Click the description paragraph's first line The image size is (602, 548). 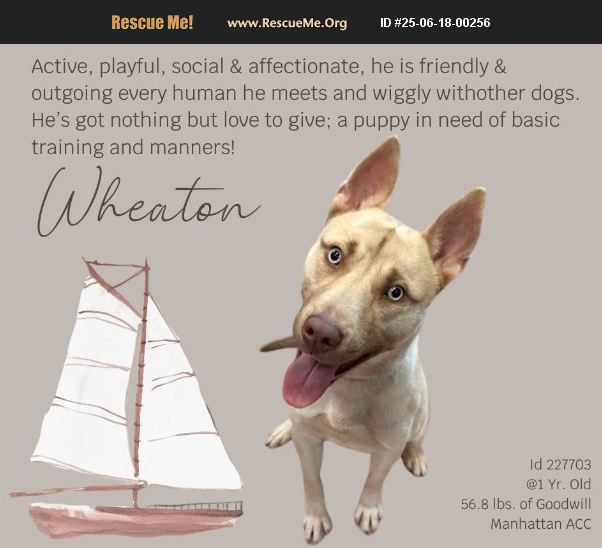point(269,67)
